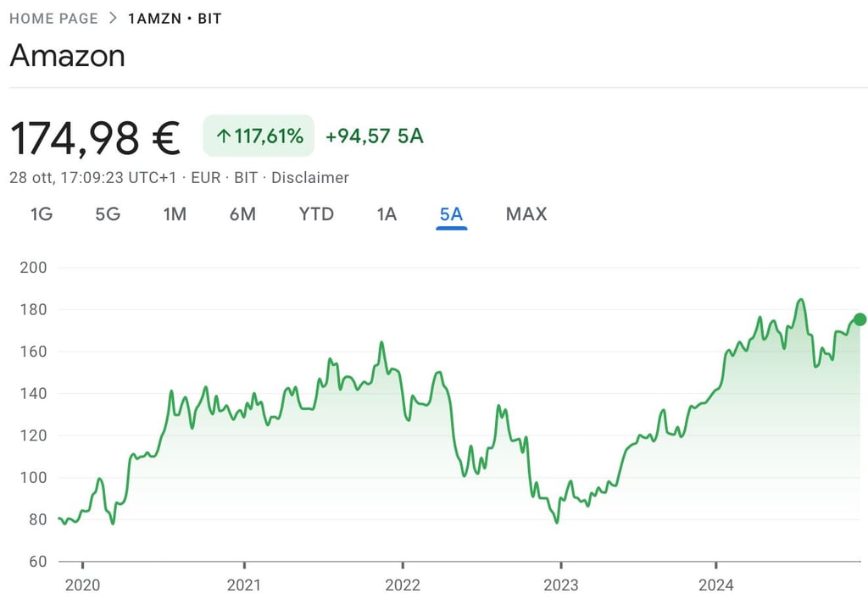
Task: Open the Disclaimer link
Action: (311, 178)
